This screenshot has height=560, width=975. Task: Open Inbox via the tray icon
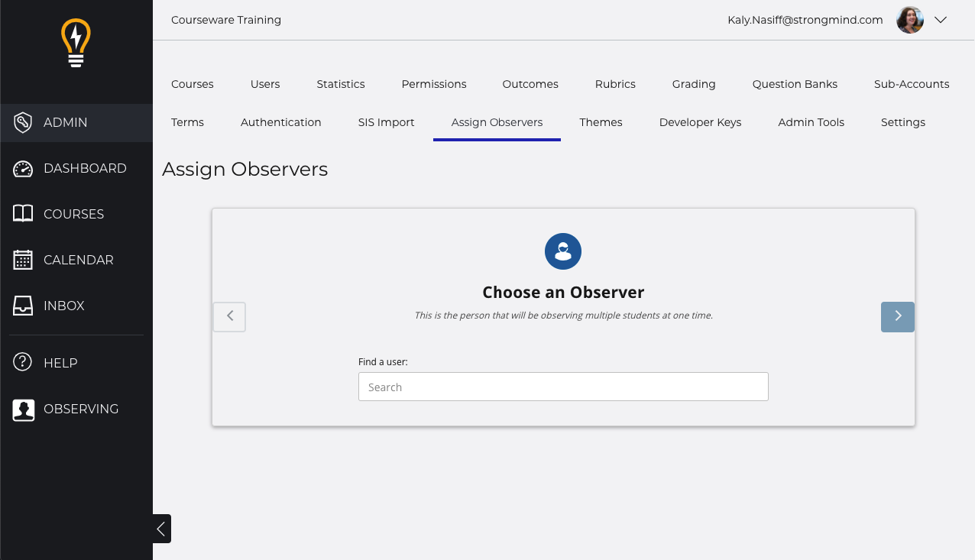click(x=23, y=306)
